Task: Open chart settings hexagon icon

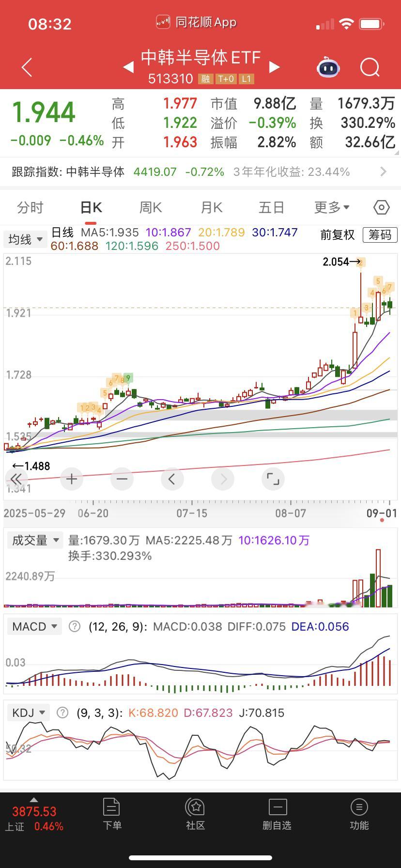Action: click(x=382, y=207)
